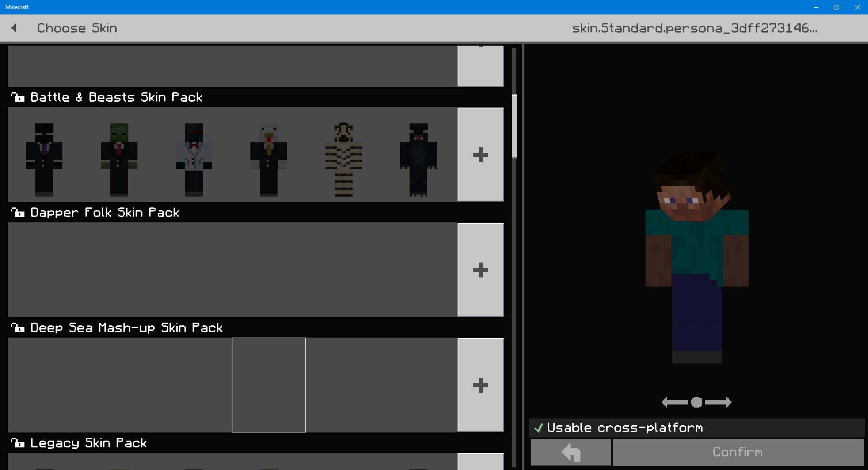
Task: Select the Zombie in suit skin
Action: [119, 160]
